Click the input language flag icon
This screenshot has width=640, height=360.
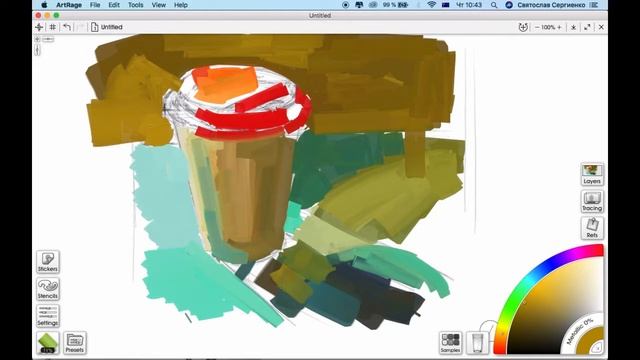click(445, 5)
